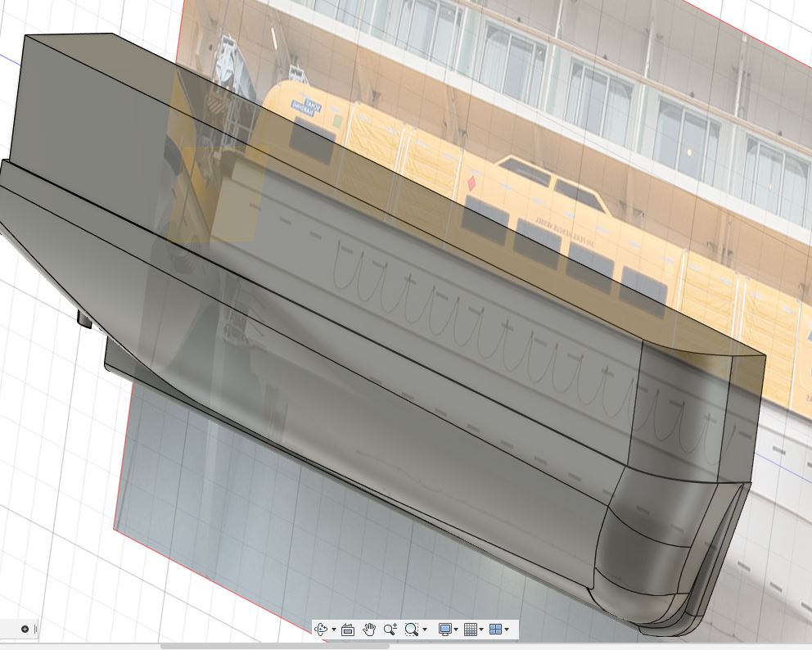Screen dimensions: 812x650
Task: Click the Look At tool icon
Action: click(x=348, y=630)
